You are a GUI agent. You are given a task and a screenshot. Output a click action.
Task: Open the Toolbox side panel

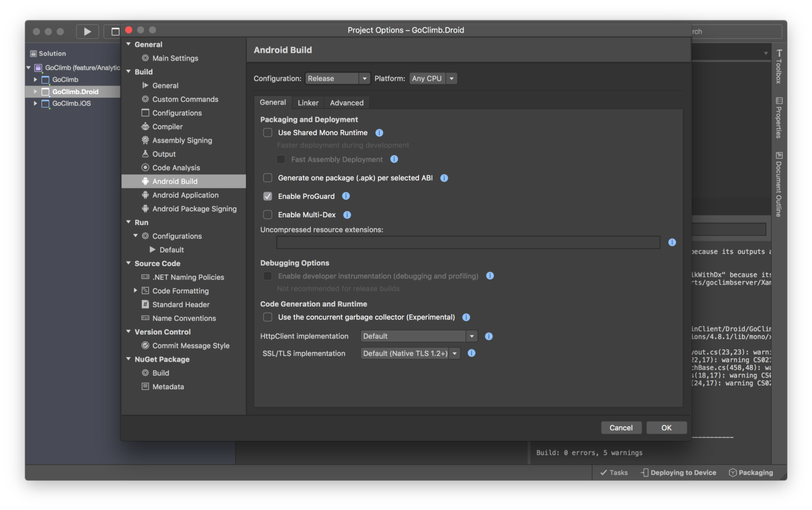[x=779, y=66]
